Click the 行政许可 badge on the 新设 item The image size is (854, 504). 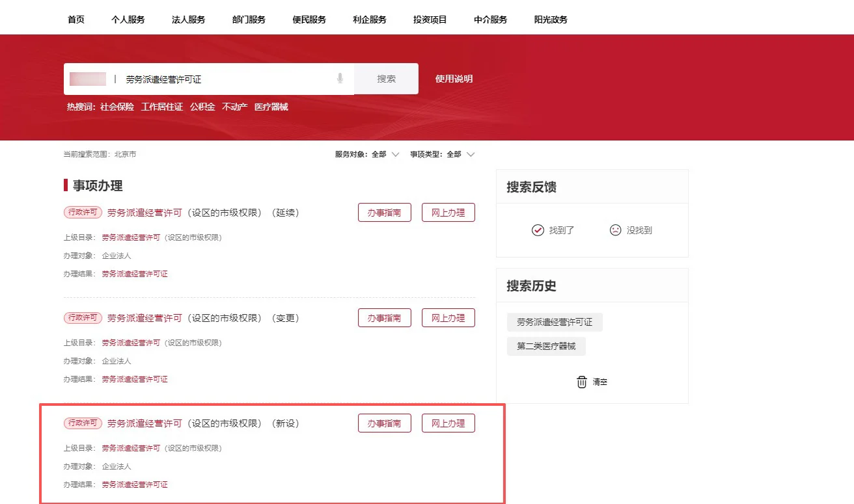[x=82, y=423]
